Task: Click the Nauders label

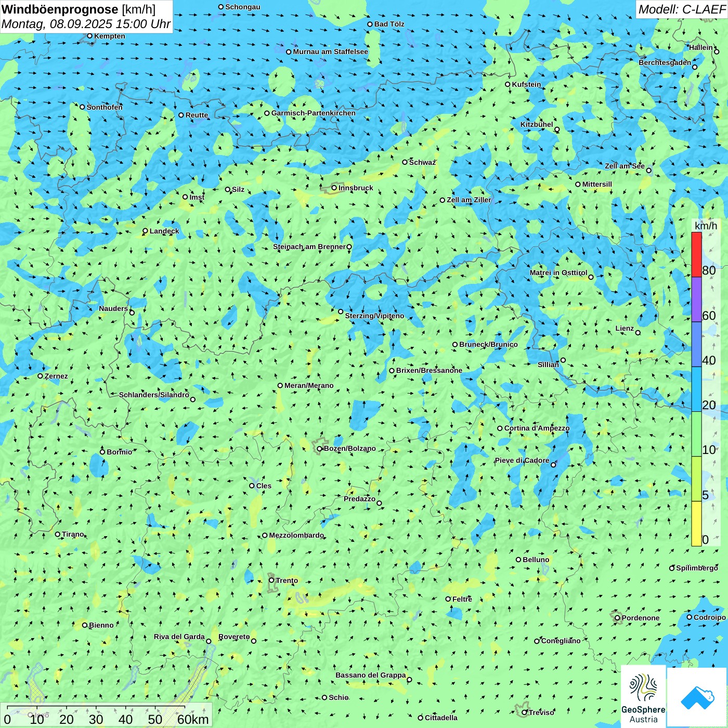Action: click(113, 308)
